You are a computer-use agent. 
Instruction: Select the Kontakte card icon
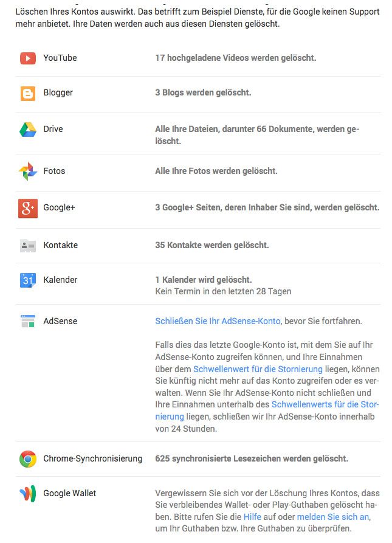(x=28, y=246)
